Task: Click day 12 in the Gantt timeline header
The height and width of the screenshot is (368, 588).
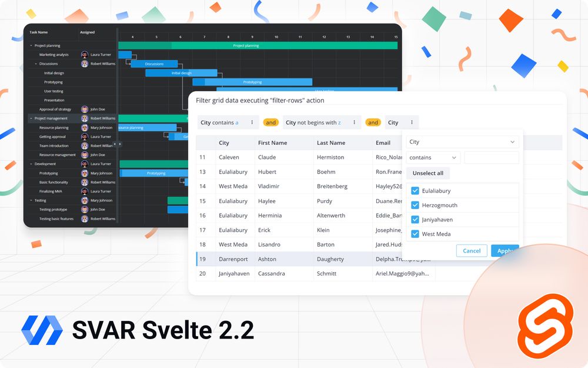Action: pyautogui.click(x=324, y=37)
